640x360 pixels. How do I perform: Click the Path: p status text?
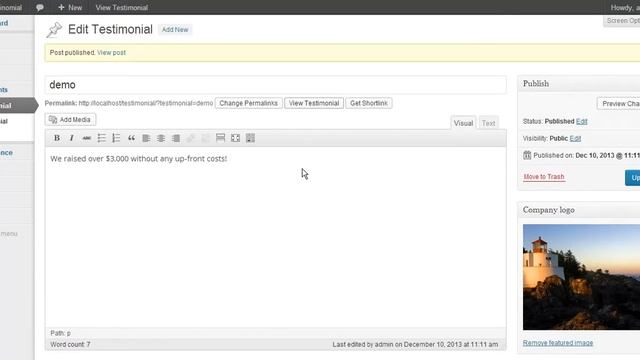click(x=60, y=333)
